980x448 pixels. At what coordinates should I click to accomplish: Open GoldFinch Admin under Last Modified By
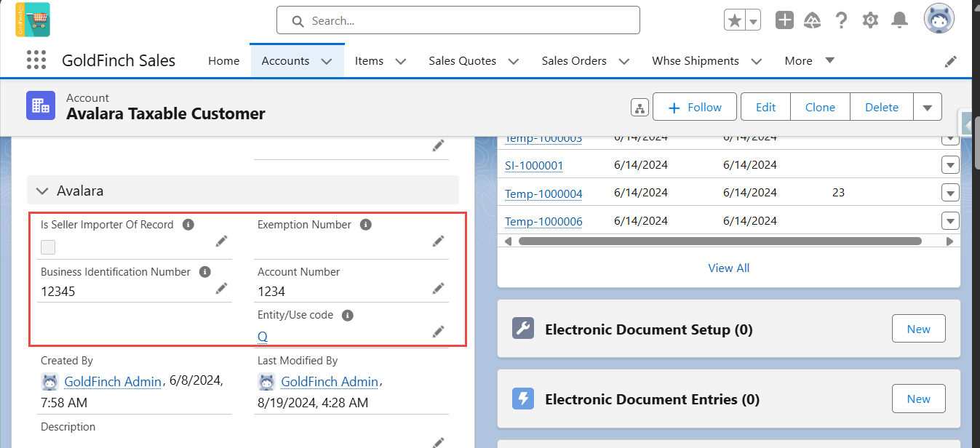click(x=330, y=381)
